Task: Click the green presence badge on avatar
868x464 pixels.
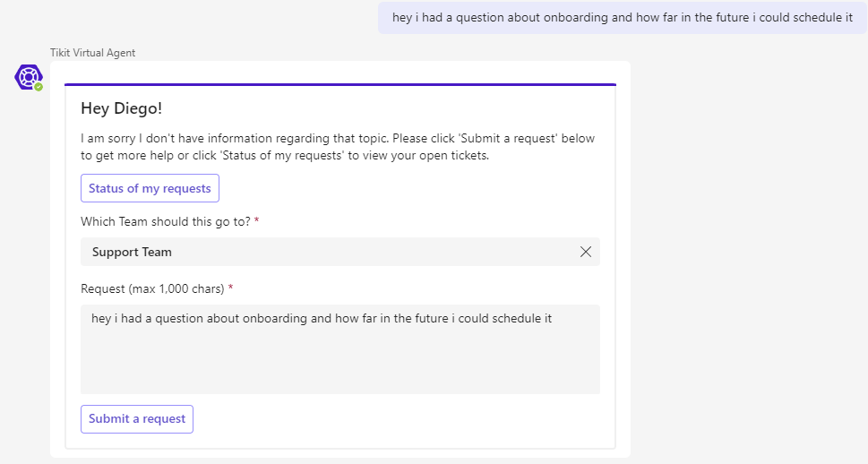Action: 39,87
